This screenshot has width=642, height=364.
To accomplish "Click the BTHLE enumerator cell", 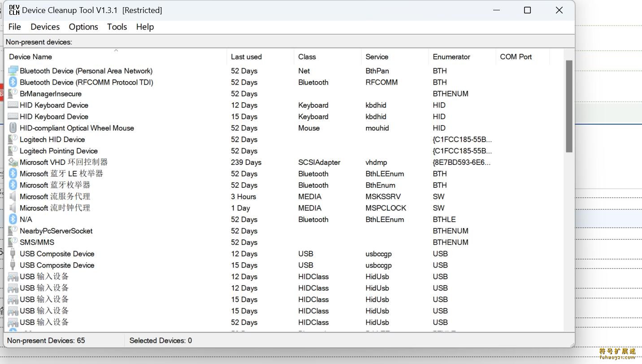I will coord(444,219).
